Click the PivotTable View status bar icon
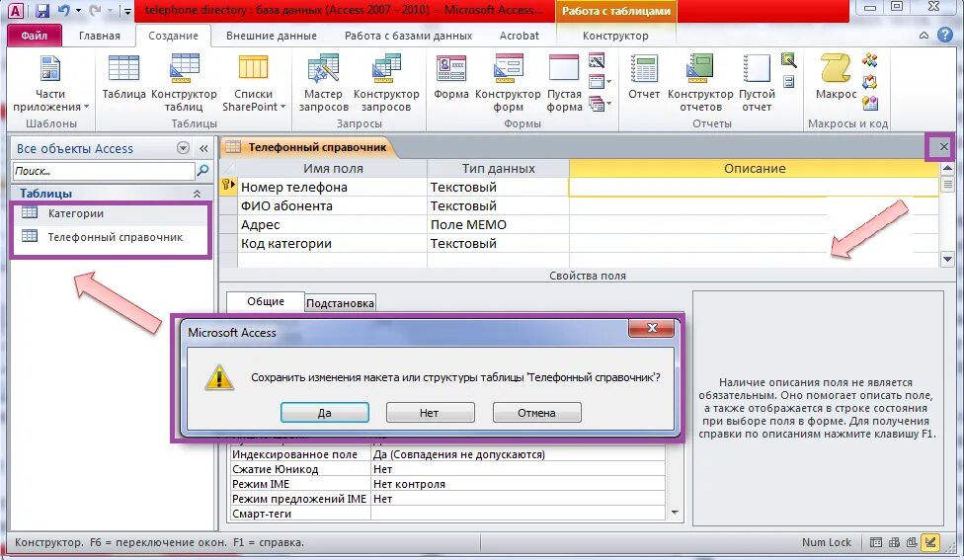964x560 pixels. (895, 542)
